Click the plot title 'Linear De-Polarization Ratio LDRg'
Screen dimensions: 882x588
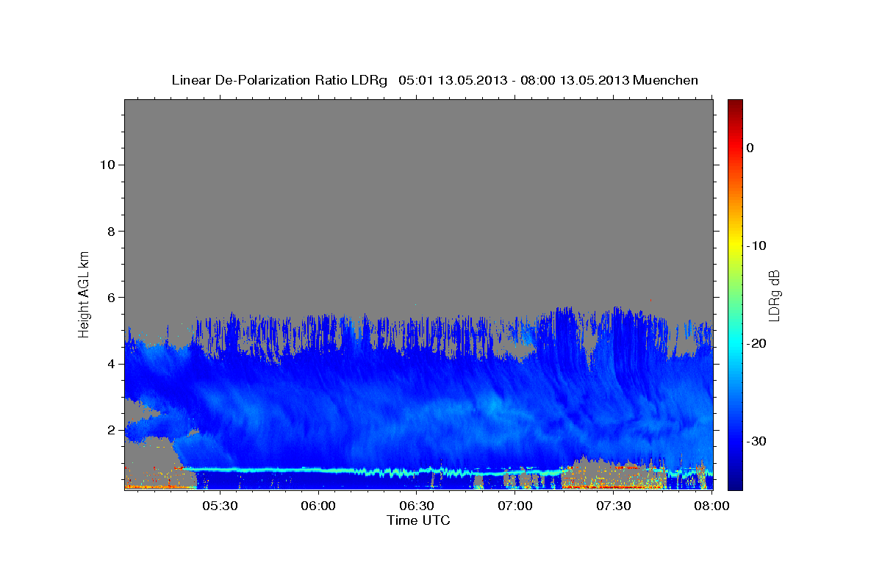[279, 80]
